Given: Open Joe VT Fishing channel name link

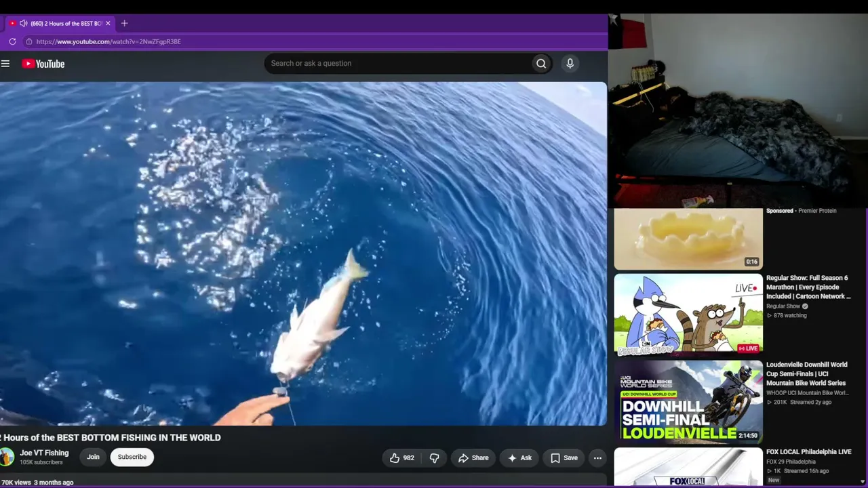Looking at the screenshot, I should pos(44,453).
